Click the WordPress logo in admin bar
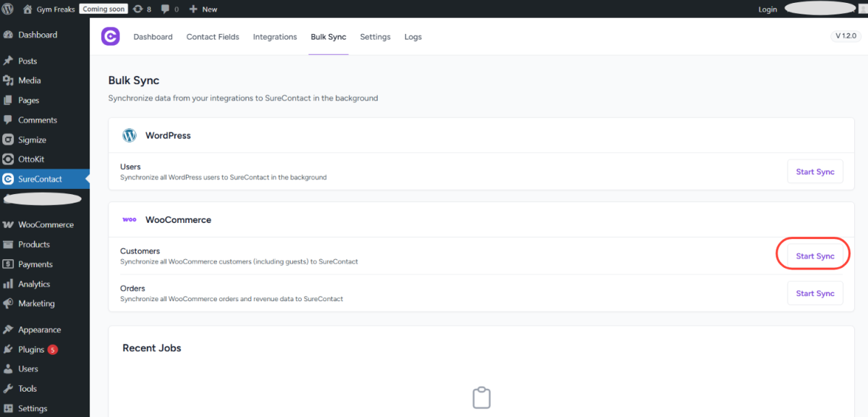 (x=8, y=9)
